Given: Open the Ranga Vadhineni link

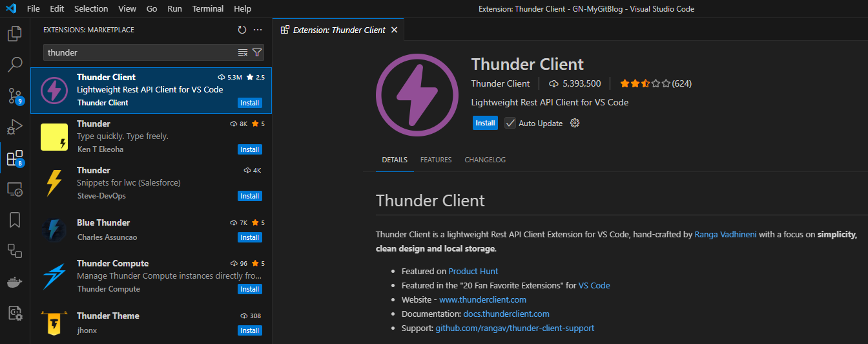Looking at the screenshot, I should coord(725,234).
